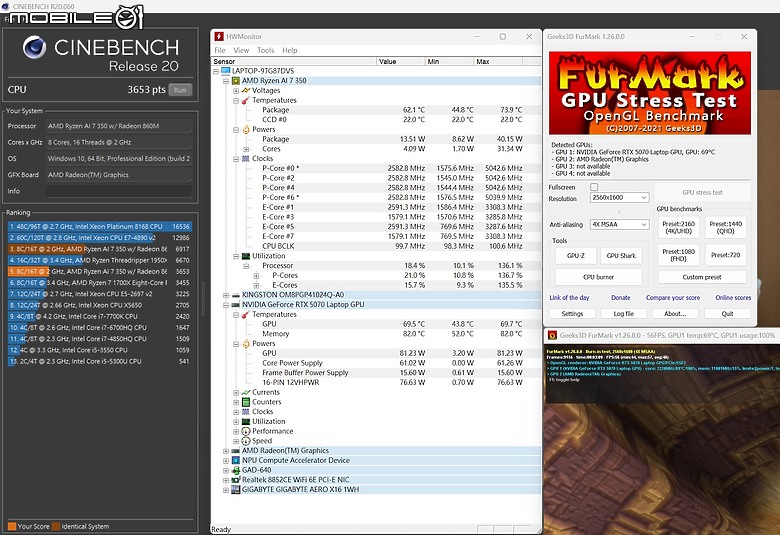Open FurMark Settings
780x535 pixels.
572,314
